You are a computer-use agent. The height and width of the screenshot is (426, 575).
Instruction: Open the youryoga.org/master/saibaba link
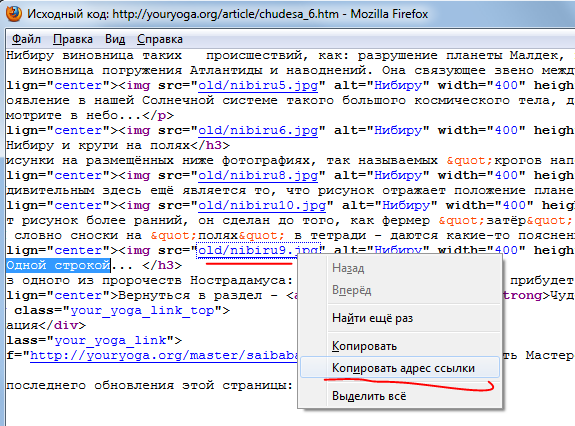pos(164,355)
